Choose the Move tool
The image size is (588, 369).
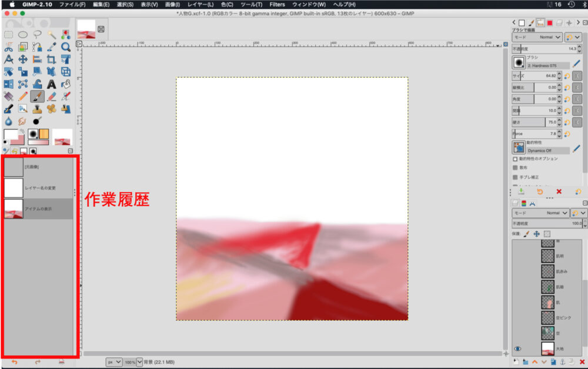pos(23,59)
